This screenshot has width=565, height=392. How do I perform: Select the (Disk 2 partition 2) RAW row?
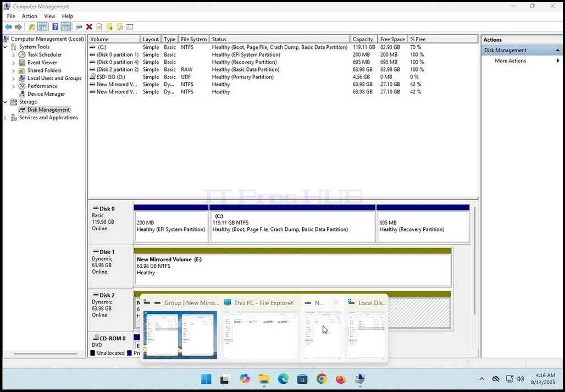click(283, 69)
